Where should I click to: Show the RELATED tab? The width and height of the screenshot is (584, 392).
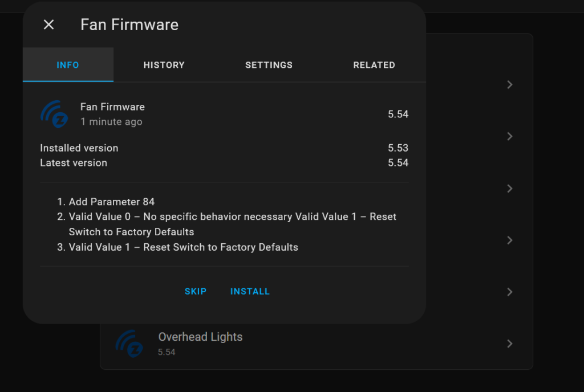[374, 65]
